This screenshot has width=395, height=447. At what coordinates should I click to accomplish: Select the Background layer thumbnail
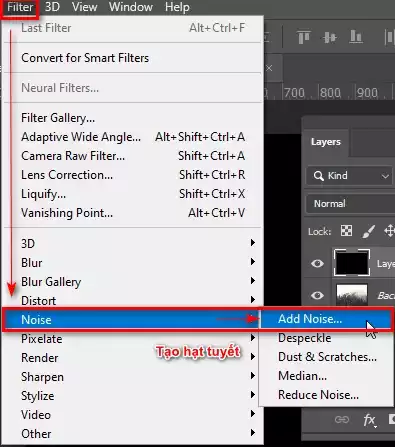coord(352,294)
